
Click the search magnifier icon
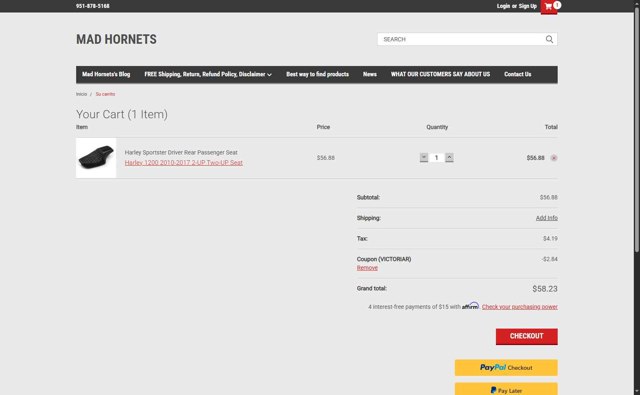point(549,39)
